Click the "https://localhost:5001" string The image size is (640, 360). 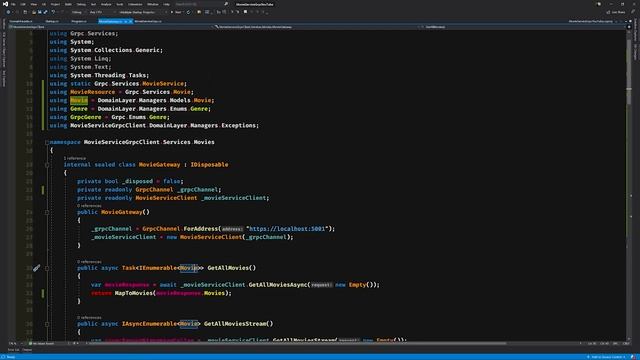(287, 229)
